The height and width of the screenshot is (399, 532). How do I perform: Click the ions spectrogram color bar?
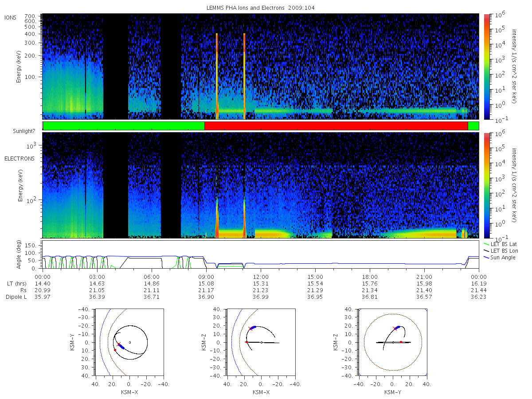pos(487,66)
